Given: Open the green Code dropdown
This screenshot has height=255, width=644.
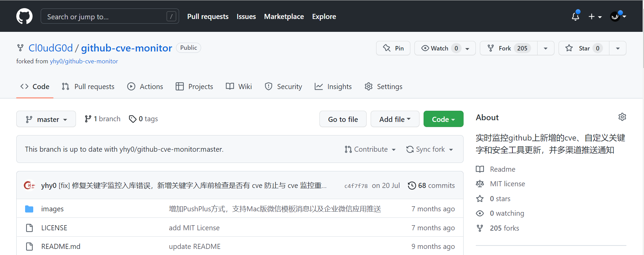Looking at the screenshot, I should (443, 119).
